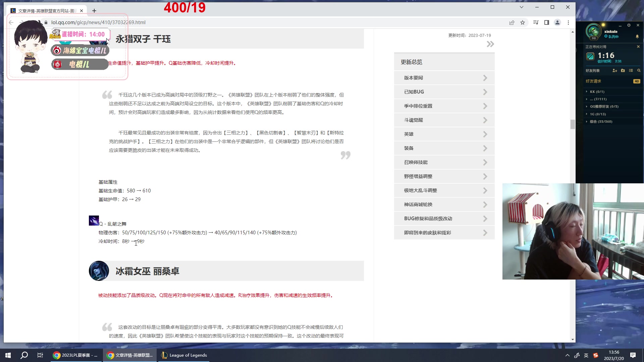Screen dimensions: 644x362
Task: Open Task View on taskbar
Action: (40, 355)
